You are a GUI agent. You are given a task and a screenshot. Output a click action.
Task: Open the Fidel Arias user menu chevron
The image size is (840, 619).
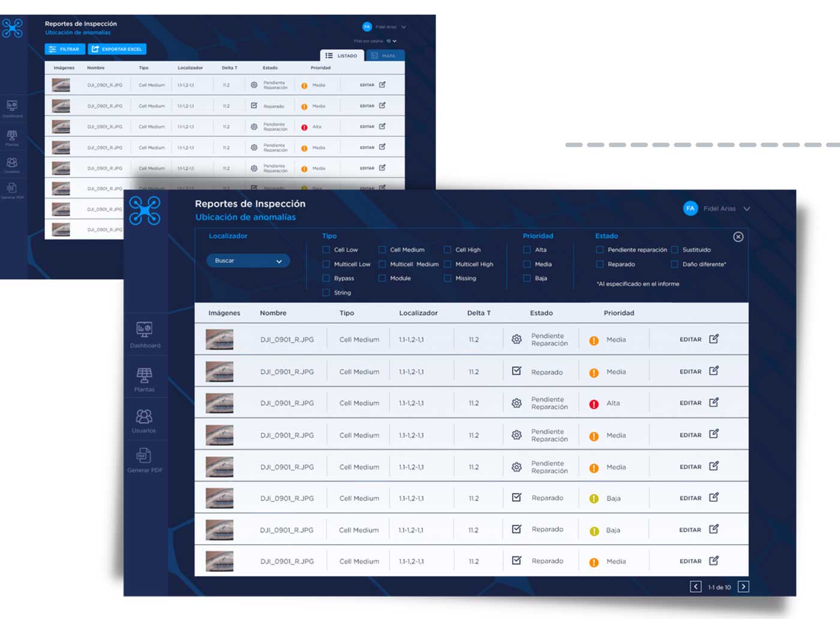click(747, 209)
